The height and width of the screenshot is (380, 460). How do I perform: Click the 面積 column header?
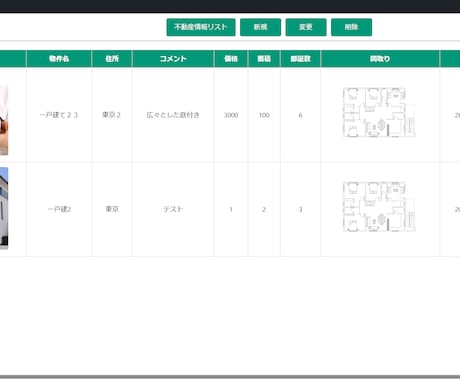[264, 59]
